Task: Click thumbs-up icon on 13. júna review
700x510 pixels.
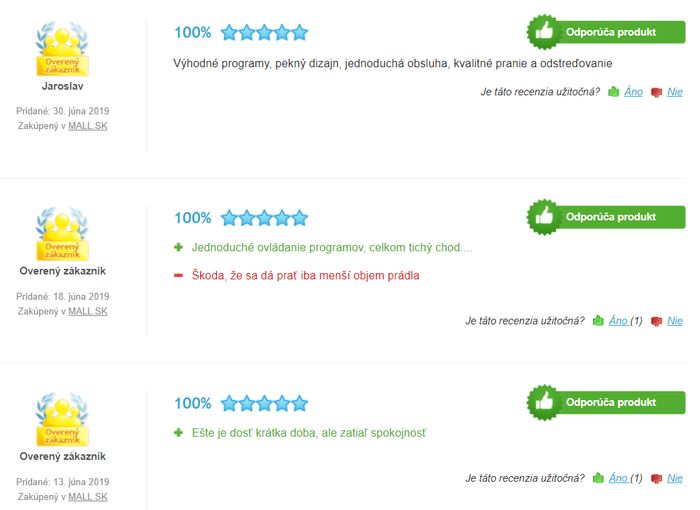Action: 598,478
